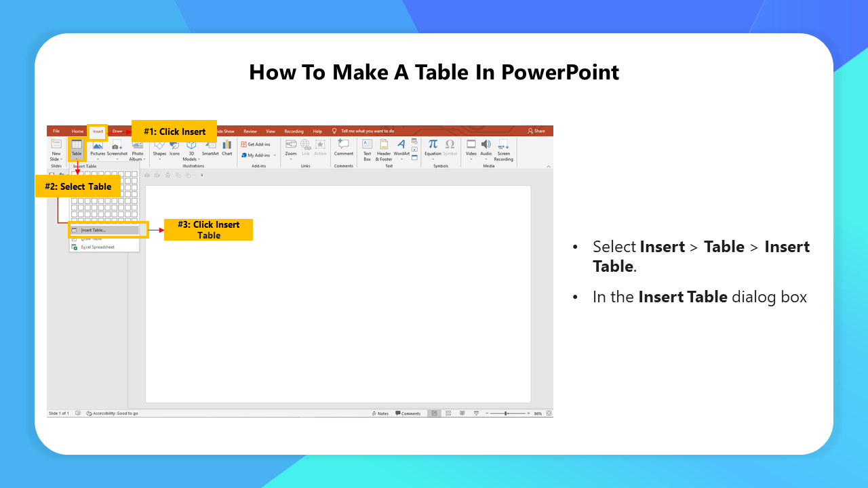Screen dimensions: 868x488
Task: Click the Share button
Action: [536, 131]
